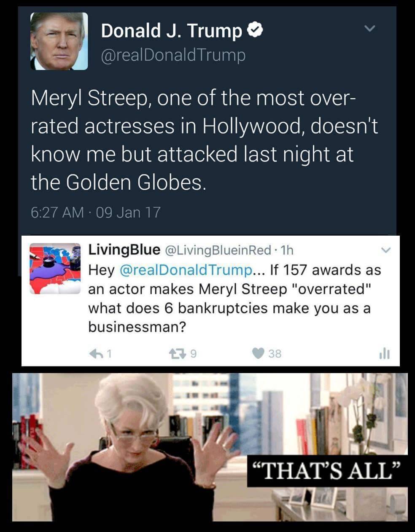Click the 1h time stamp on reply
This screenshot has width=415, height=532.
coord(287,250)
